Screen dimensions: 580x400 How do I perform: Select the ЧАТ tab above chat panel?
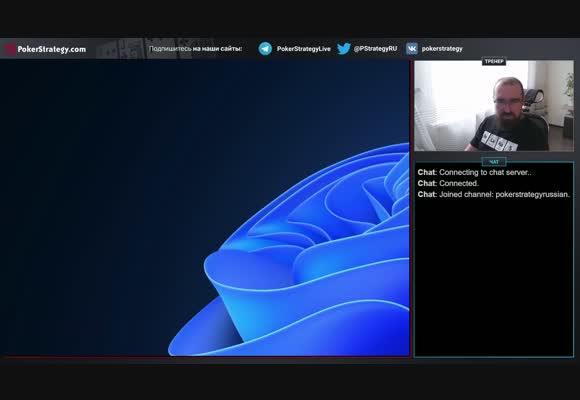point(494,162)
